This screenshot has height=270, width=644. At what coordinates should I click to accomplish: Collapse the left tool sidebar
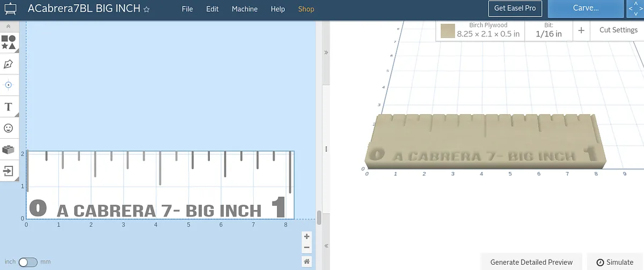click(x=9, y=26)
